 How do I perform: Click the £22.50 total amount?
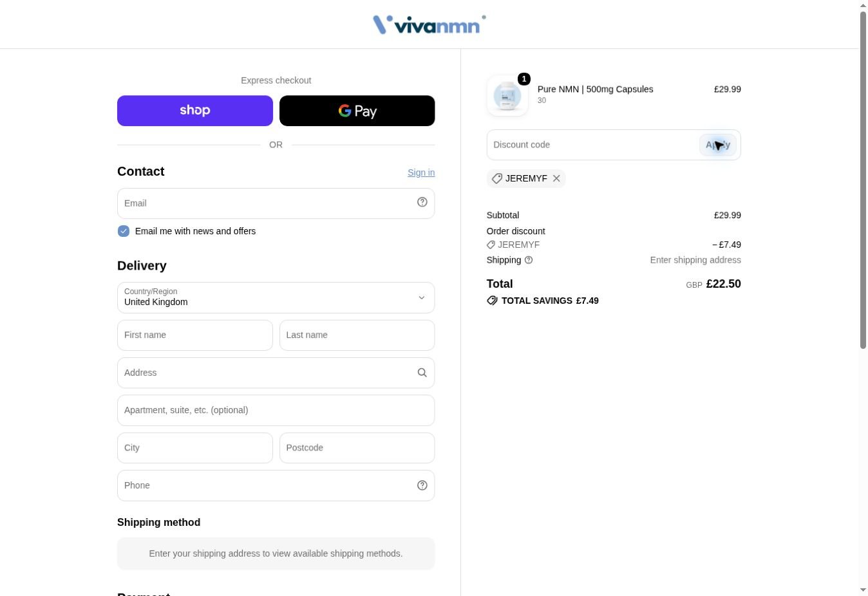724,284
